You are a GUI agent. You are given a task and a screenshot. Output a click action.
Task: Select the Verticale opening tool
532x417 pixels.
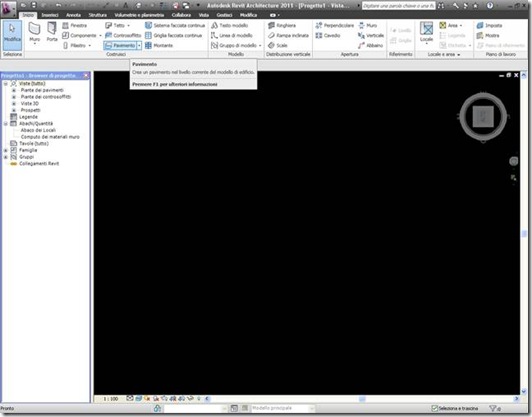coord(371,35)
